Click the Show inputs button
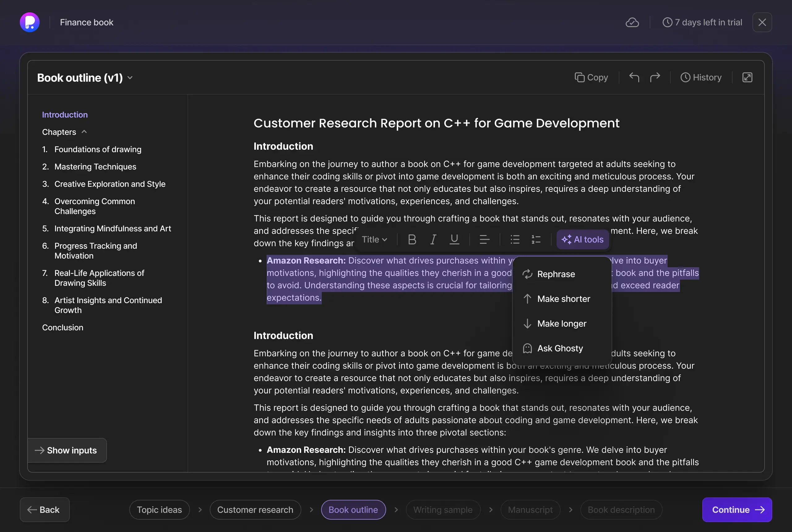 (x=67, y=450)
